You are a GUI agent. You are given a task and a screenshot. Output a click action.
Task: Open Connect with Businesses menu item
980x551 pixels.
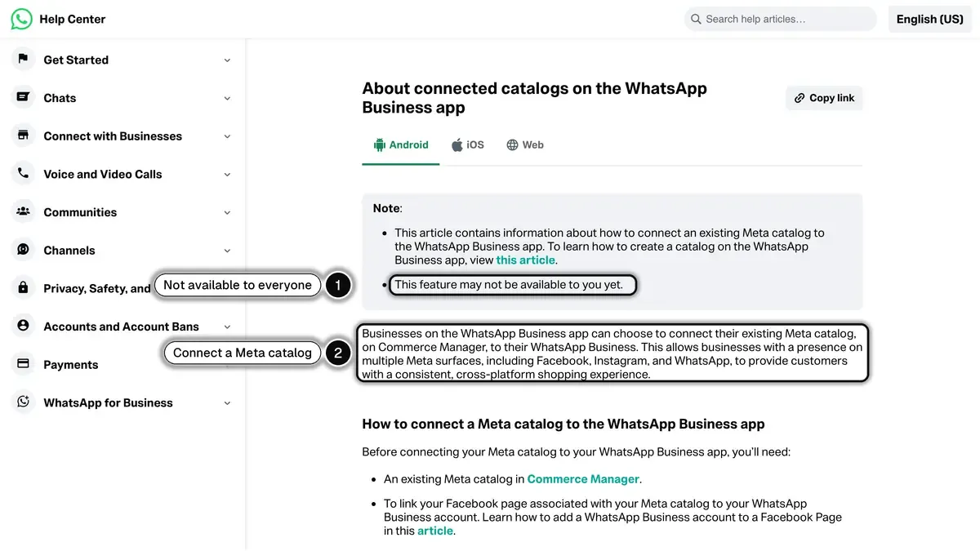point(122,136)
